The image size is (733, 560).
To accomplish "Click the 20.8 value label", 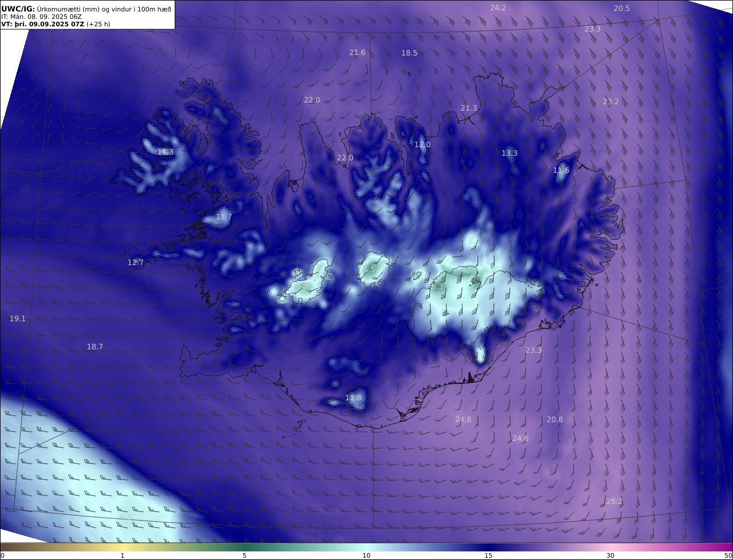I will click(x=554, y=419).
